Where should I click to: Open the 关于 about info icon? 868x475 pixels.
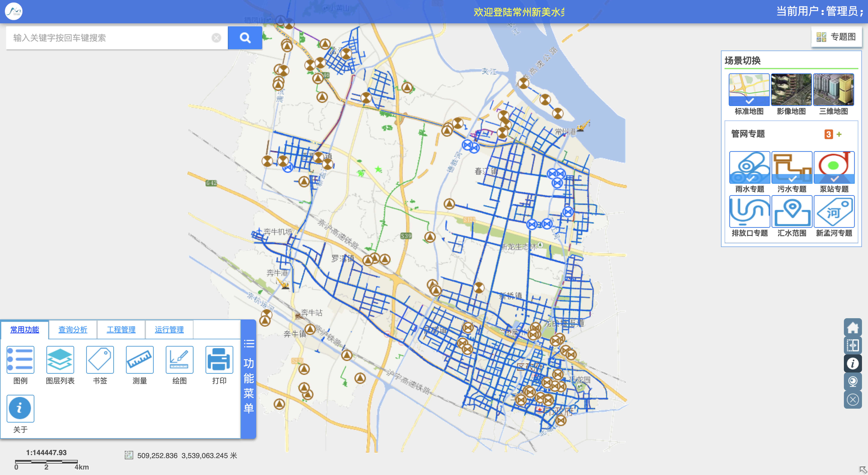point(20,408)
